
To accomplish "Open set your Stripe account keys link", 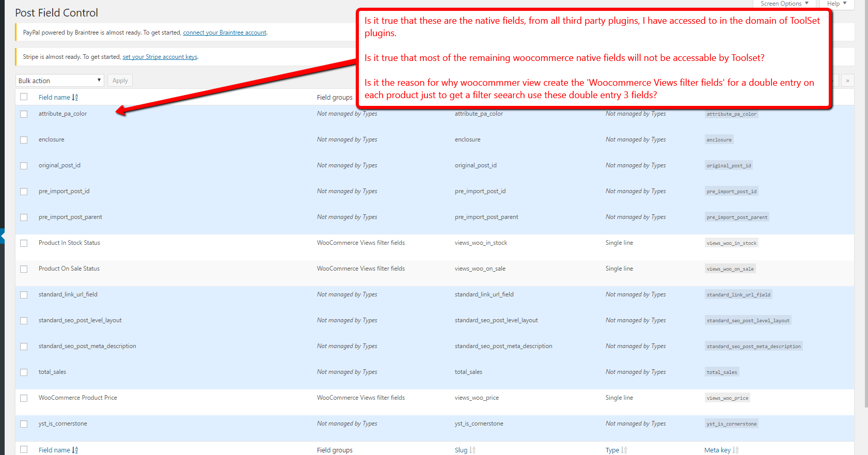I will [x=160, y=57].
